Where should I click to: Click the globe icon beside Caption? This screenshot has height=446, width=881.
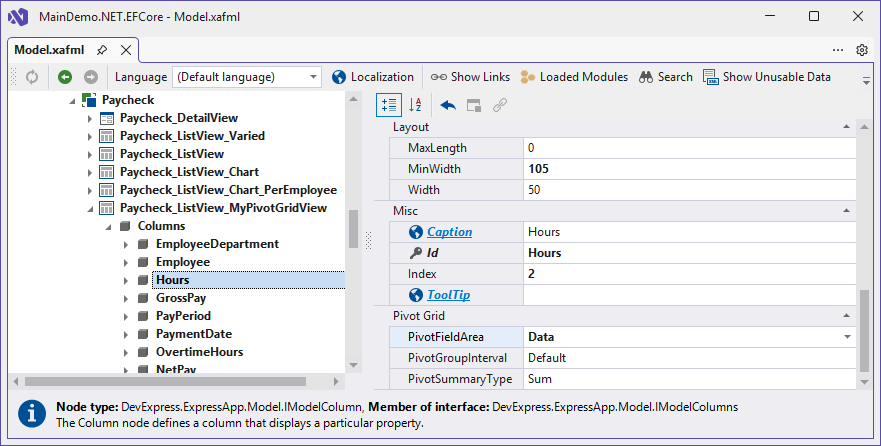coord(416,232)
